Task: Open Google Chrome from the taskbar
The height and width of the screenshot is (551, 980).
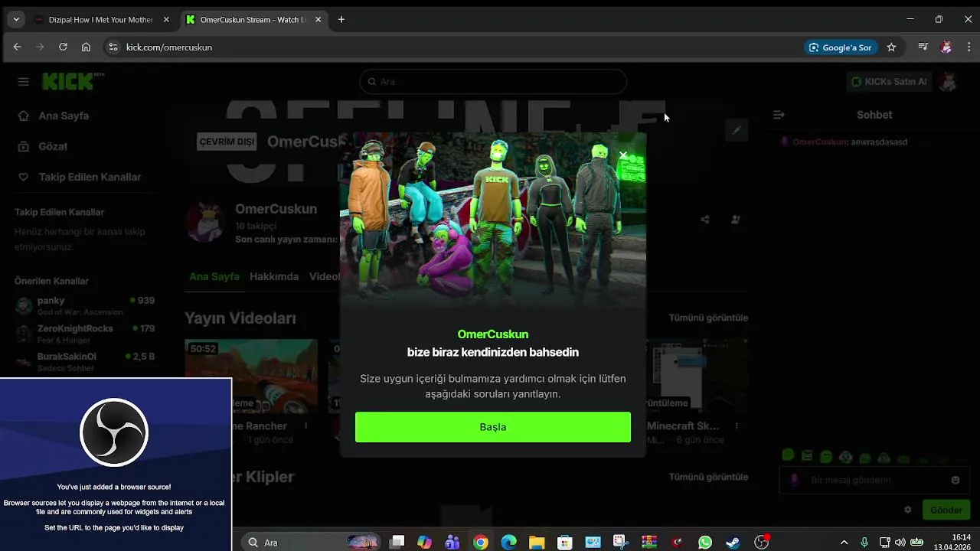Action: click(481, 542)
